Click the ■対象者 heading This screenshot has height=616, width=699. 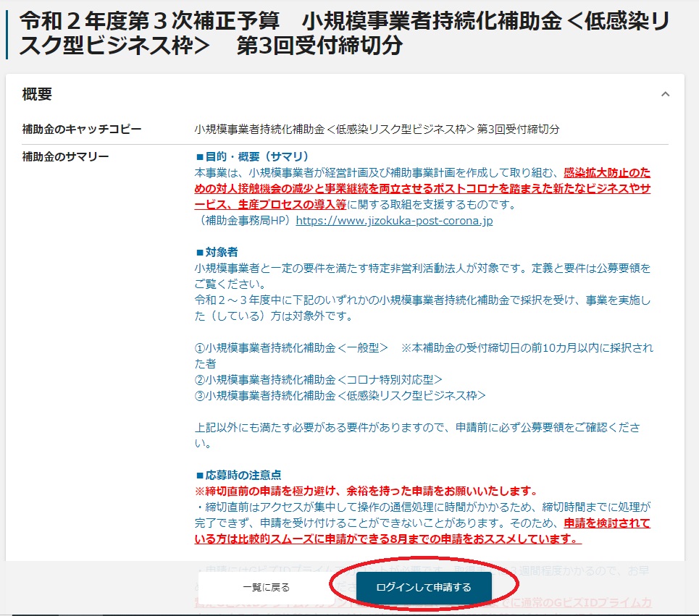[217, 253]
